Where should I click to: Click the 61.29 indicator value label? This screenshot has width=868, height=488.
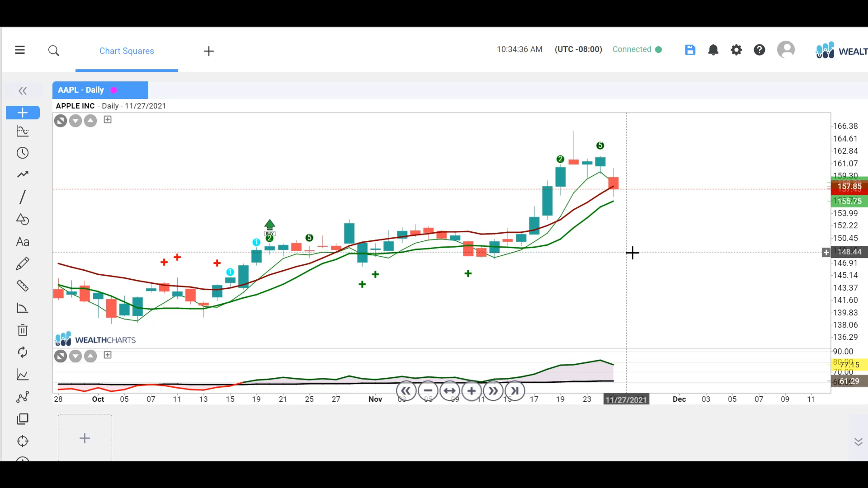849,381
